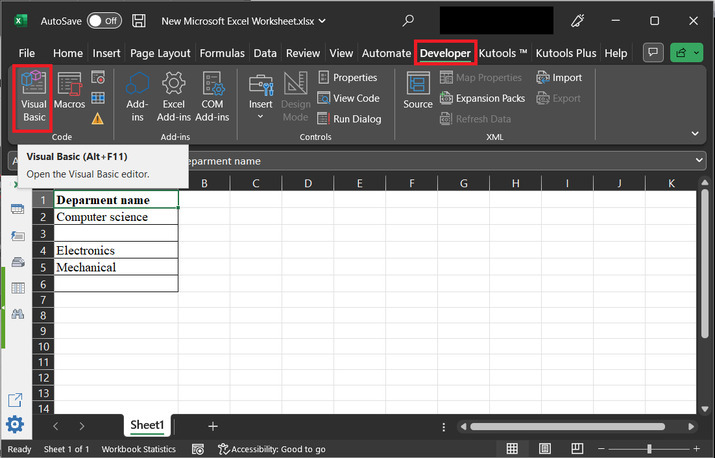Open Excel Add-ins dialog
Screen dimensions: 715x458
(174, 96)
